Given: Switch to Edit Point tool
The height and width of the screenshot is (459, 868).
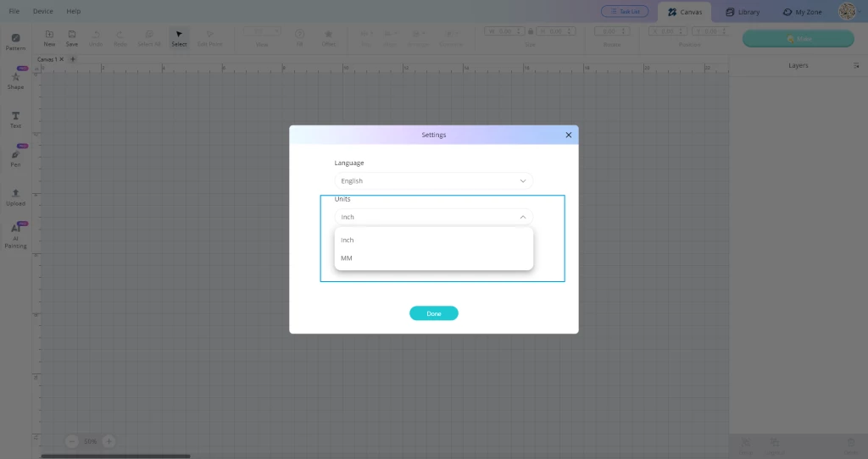Looking at the screenshot, I should [x=210, y=38].
